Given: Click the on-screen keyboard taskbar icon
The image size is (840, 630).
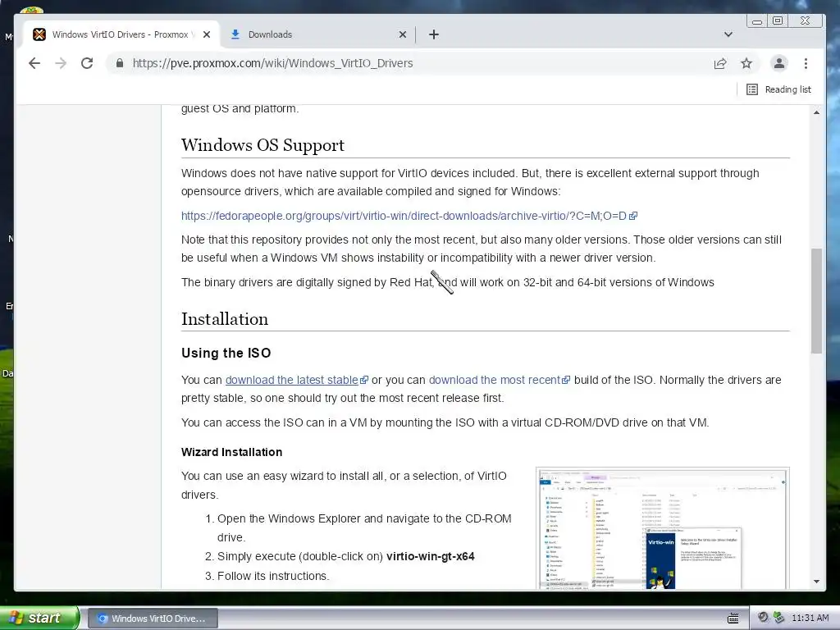Looking at the screenshot, I should coord(733,619).
